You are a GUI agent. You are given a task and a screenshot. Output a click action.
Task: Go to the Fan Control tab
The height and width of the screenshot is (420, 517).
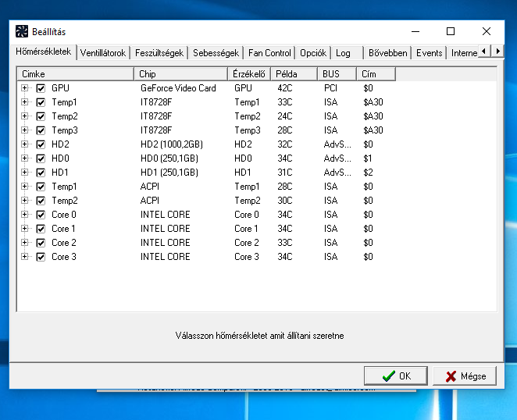tap(269, 53)
